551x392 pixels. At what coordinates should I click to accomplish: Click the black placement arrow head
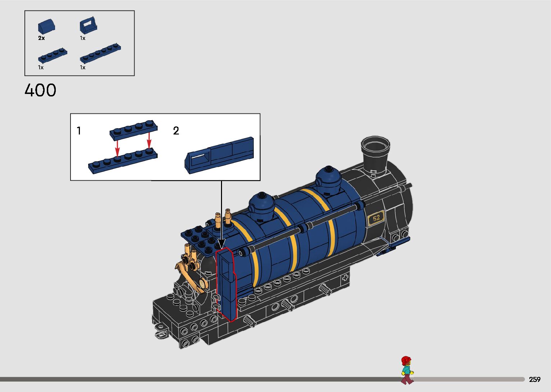click(x=221, y=243)
